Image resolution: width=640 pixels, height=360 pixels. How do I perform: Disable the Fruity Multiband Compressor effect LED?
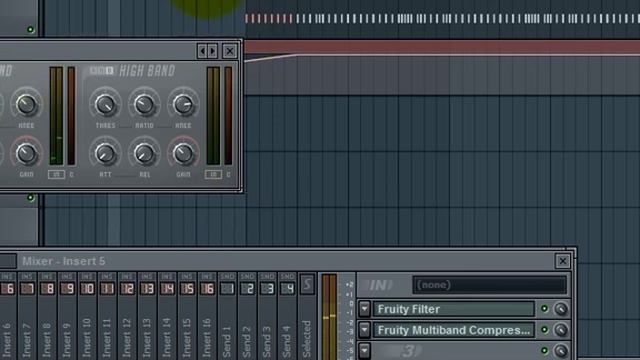pyautogui.click(x=544, y=329)
